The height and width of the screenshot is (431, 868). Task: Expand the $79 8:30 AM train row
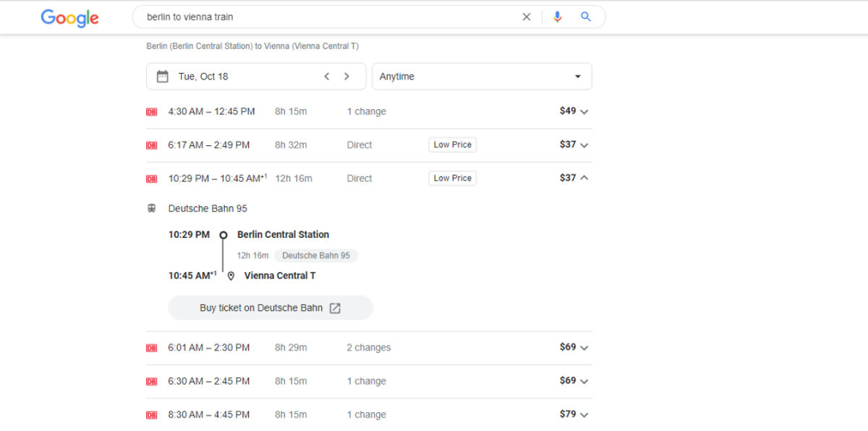pyautogui.click(x=584, y=414)
